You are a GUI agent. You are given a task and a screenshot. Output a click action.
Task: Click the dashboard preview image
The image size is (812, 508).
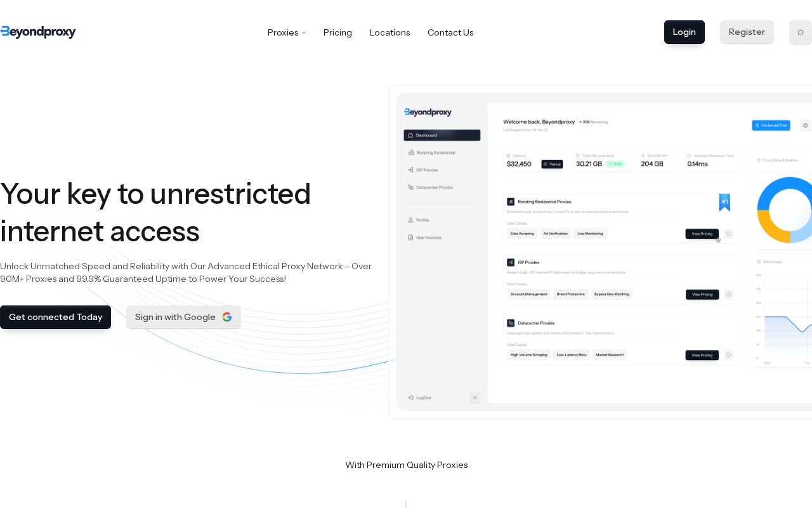[x=600, y=251]
